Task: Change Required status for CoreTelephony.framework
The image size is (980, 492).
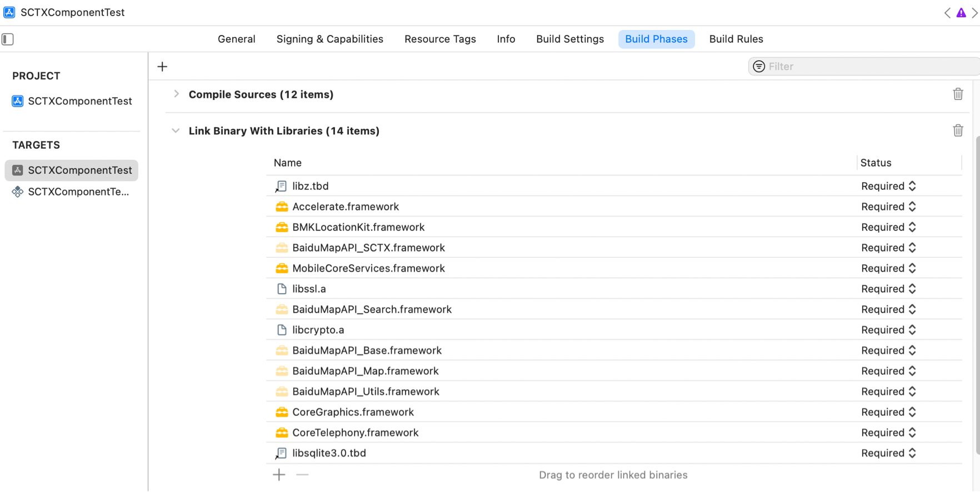Action: click(888, 433)
